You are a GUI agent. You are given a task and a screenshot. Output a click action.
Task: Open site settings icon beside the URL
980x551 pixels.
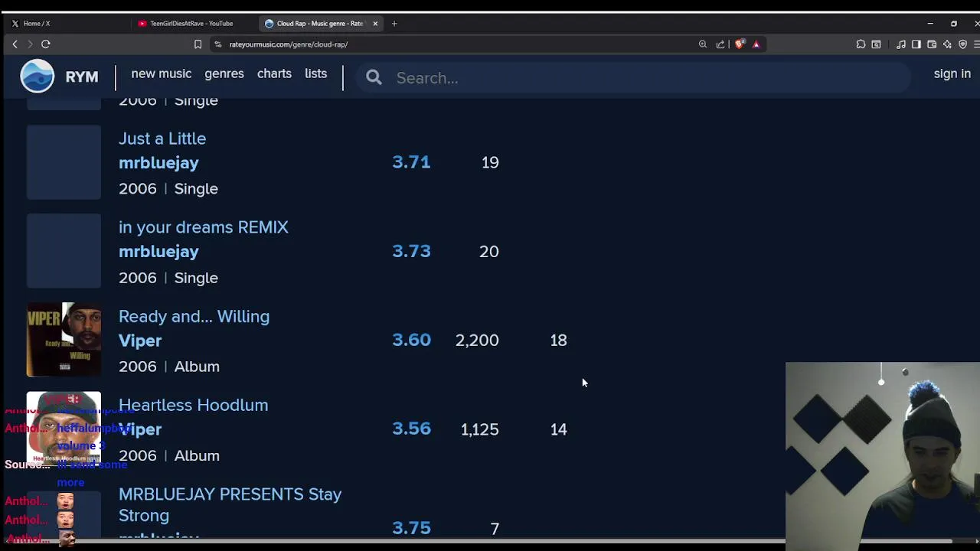pyautogui.click(x=218, y=44)
